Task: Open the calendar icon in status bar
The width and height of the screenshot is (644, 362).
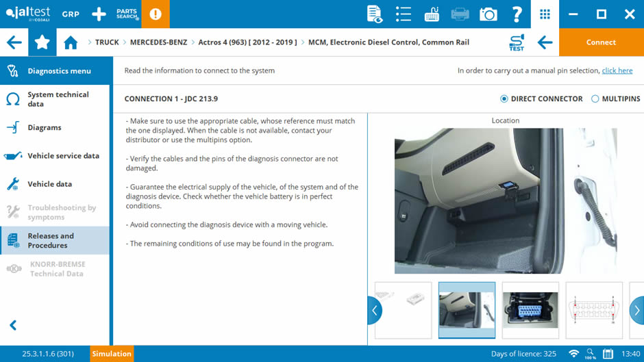Action: pos(608,354)
